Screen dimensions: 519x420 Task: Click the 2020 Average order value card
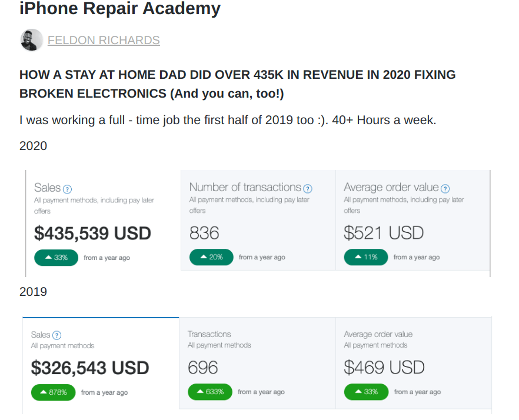click(412, 222)
